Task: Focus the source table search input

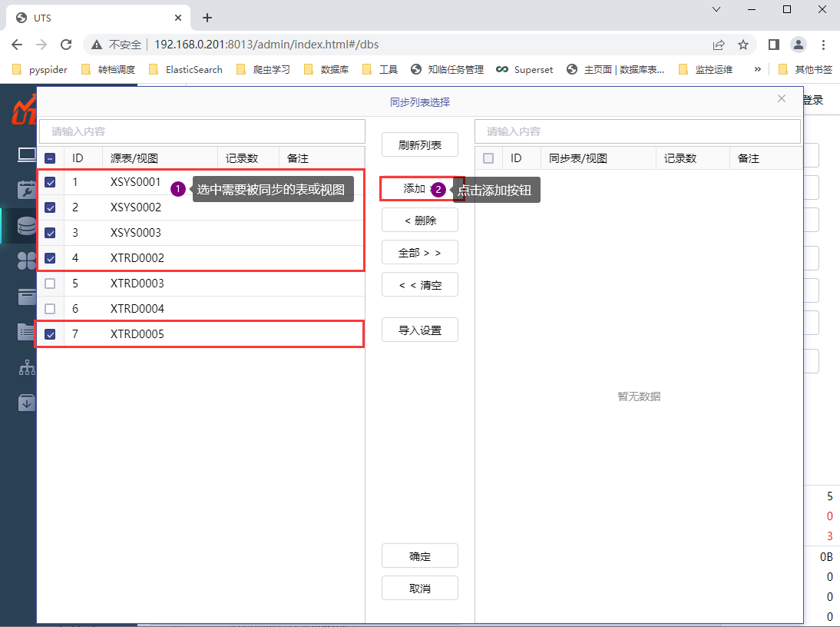Action: (202, 131)
